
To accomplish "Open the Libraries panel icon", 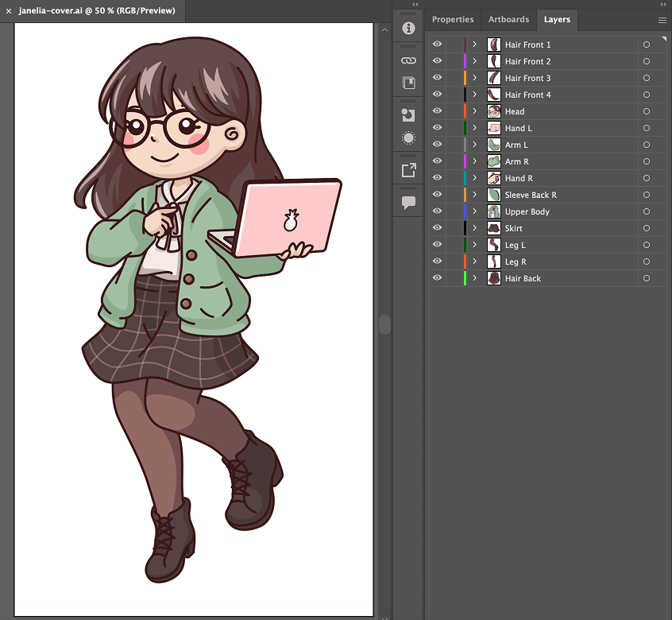I will 409,83.
